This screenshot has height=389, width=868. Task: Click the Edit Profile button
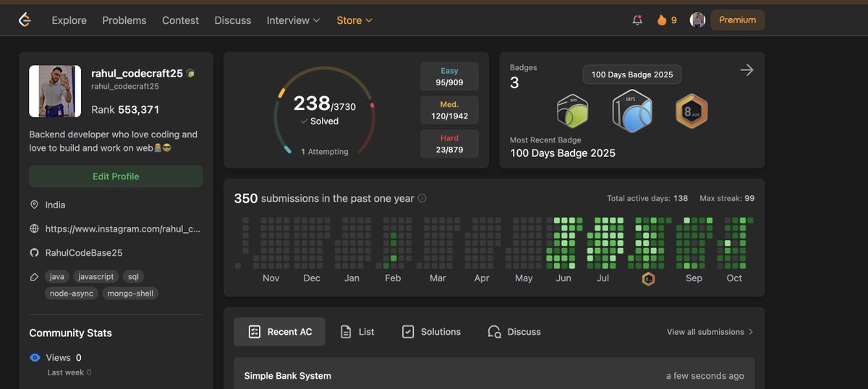click(x=116, y=176)
